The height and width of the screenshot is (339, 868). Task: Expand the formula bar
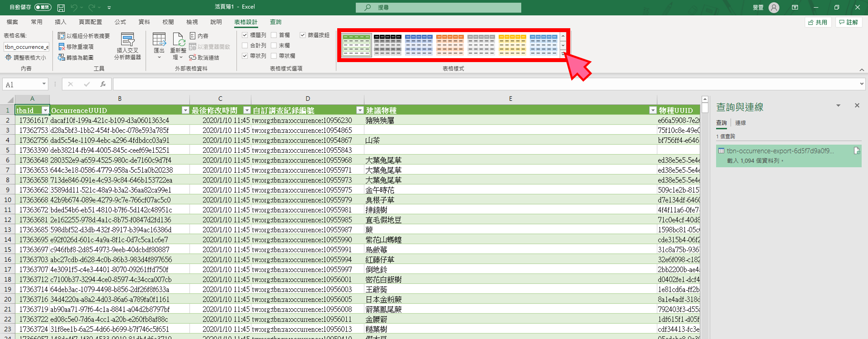pyautogui.click(x=862, y=84)
